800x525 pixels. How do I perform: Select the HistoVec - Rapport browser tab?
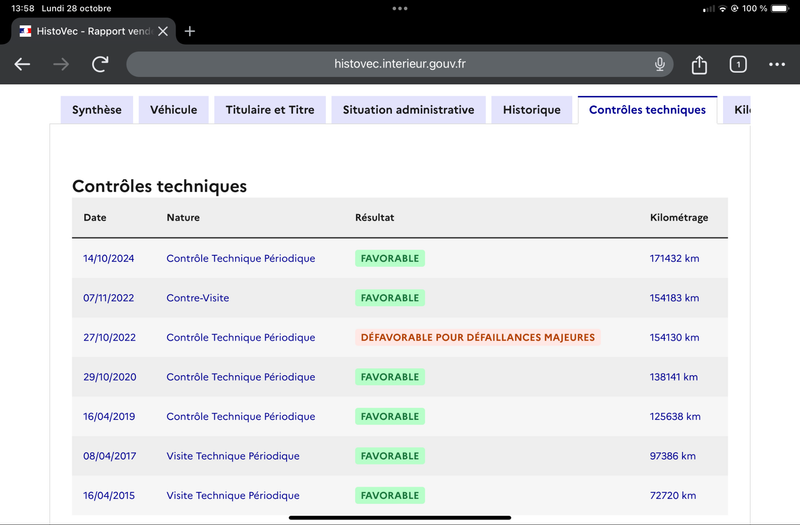pyautogui.click(x=94, y=31)
